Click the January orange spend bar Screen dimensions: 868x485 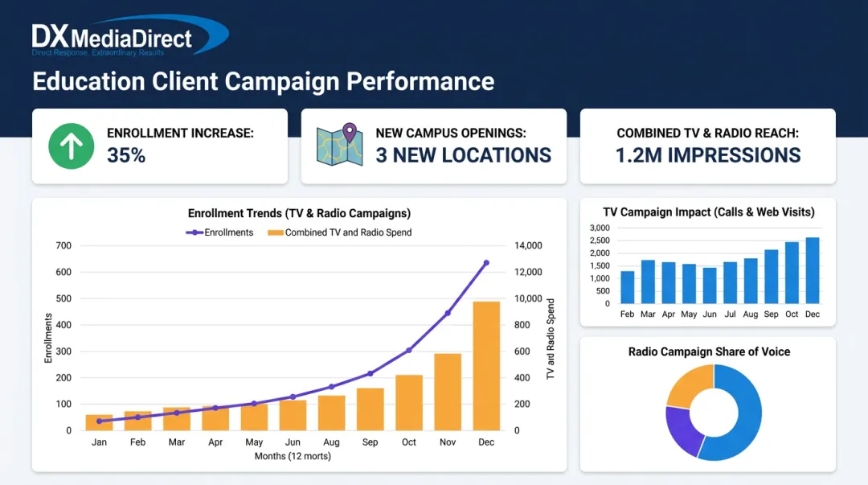coord(99,422)
